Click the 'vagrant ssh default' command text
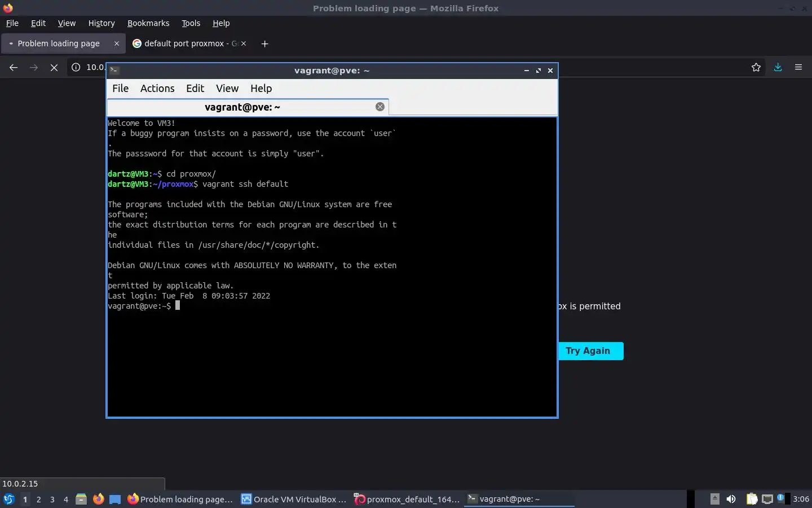 click(x=245, y=184)
